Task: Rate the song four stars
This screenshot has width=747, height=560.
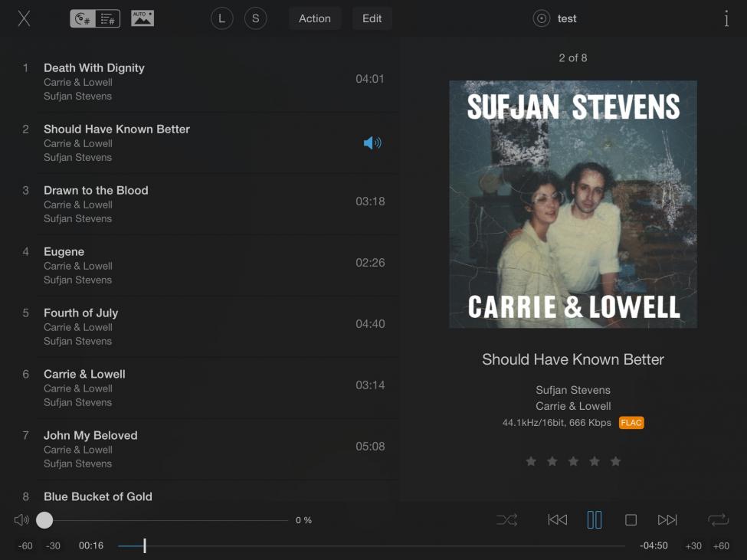Action: 595,461
